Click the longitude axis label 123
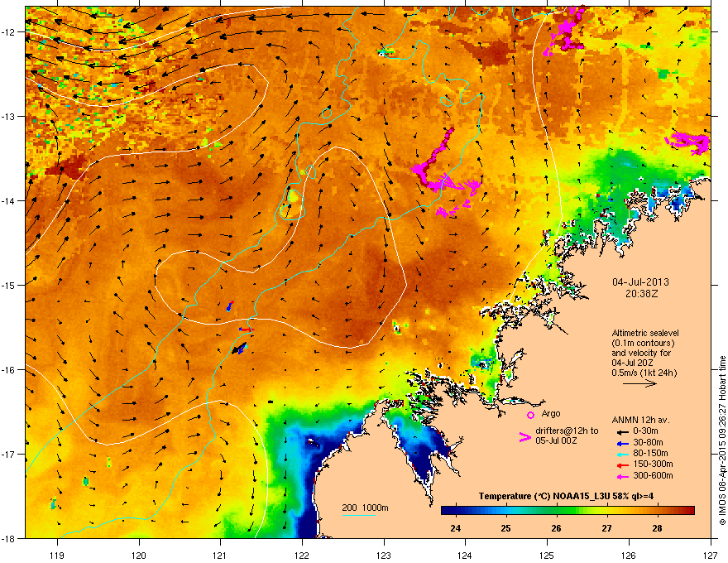 tap(384, 555)
